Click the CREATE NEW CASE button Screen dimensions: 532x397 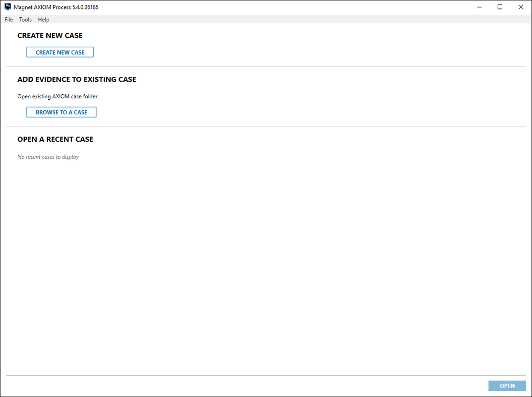pos(60,52)
